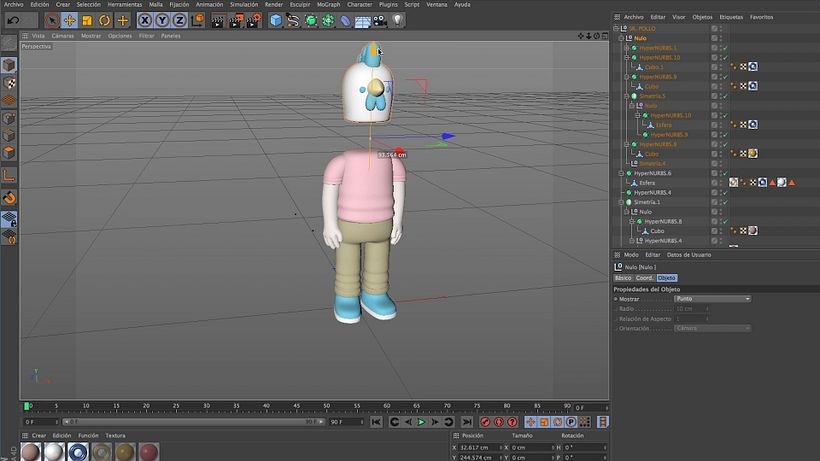Toggle layer square of SR. POLLO row

point(714,29)
